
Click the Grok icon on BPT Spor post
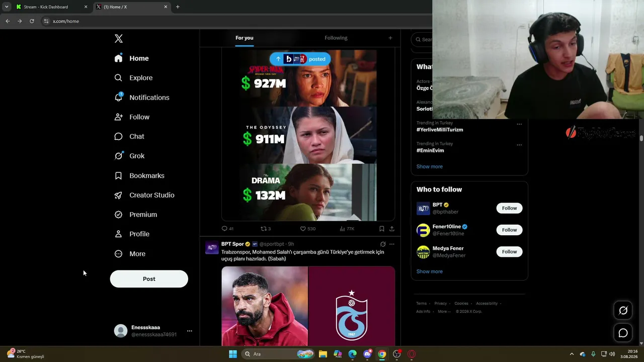click(x=383, y=244)
